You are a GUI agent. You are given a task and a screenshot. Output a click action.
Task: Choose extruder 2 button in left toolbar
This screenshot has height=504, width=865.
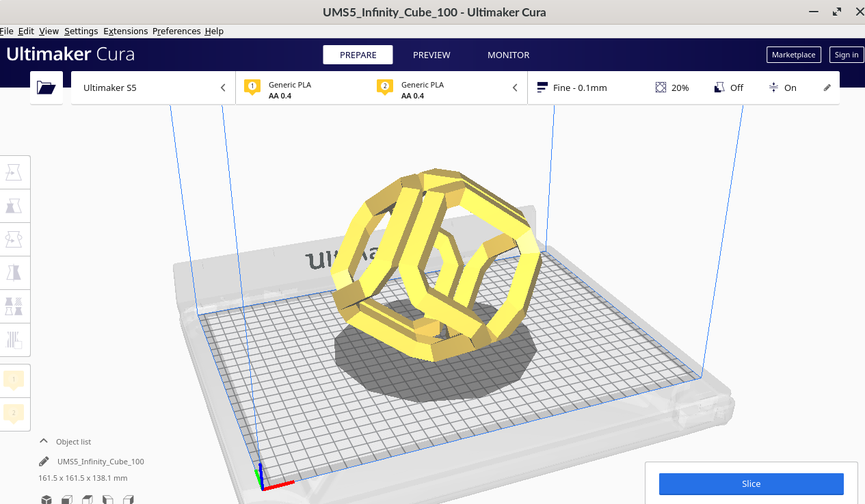(14, 414)
